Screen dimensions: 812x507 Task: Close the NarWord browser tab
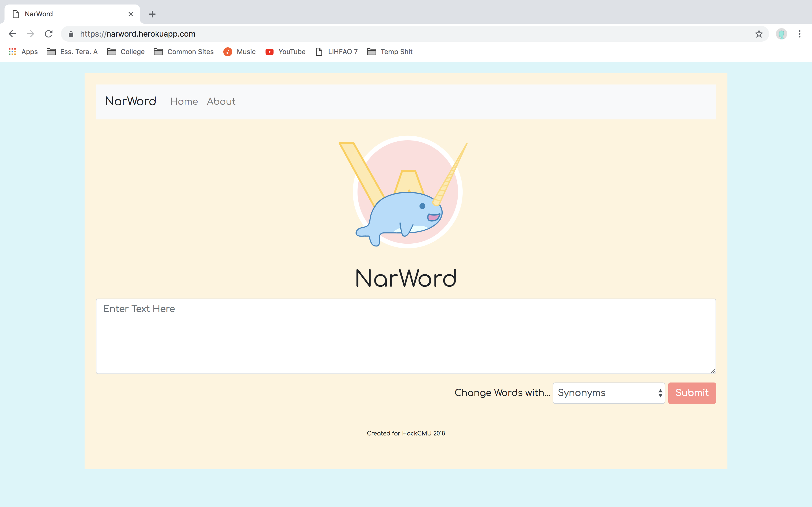point(131,14)
